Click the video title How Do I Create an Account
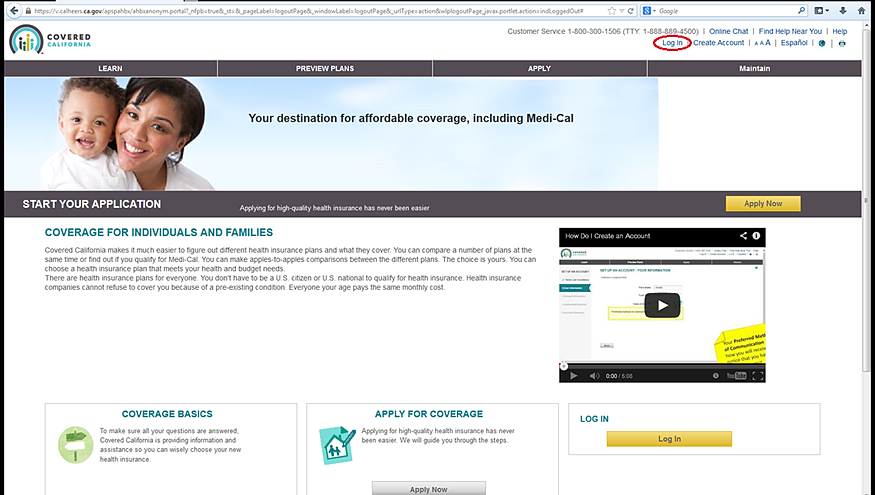The width and height of the screenshot is (875, 495). click(x=607, y=236)
